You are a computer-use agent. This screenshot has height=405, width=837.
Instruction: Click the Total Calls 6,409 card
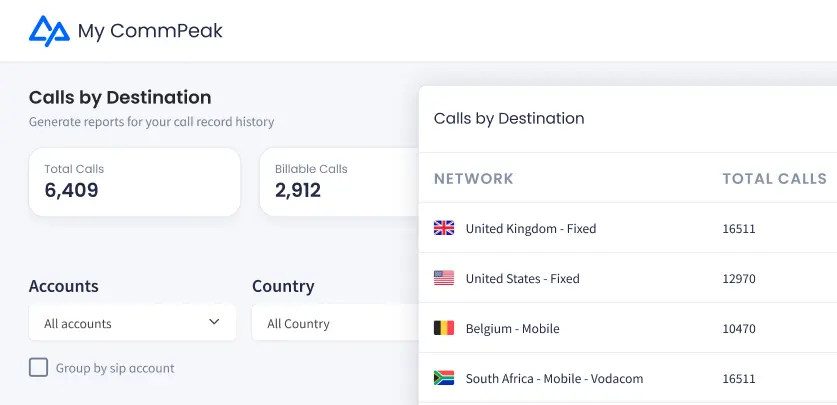[135, 182]
